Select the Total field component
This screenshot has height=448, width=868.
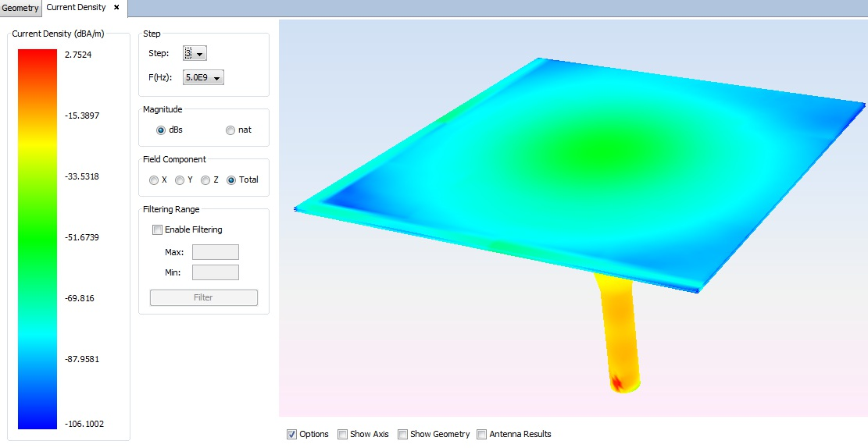[231, 180]
